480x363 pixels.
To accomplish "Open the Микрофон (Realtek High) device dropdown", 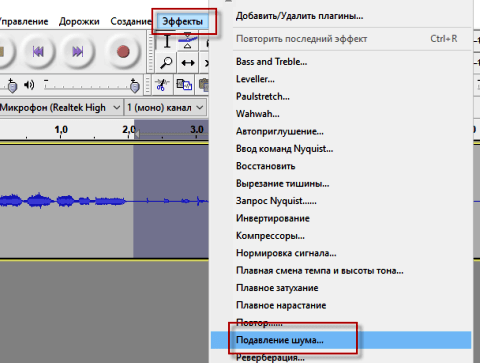I will point(60,108).
